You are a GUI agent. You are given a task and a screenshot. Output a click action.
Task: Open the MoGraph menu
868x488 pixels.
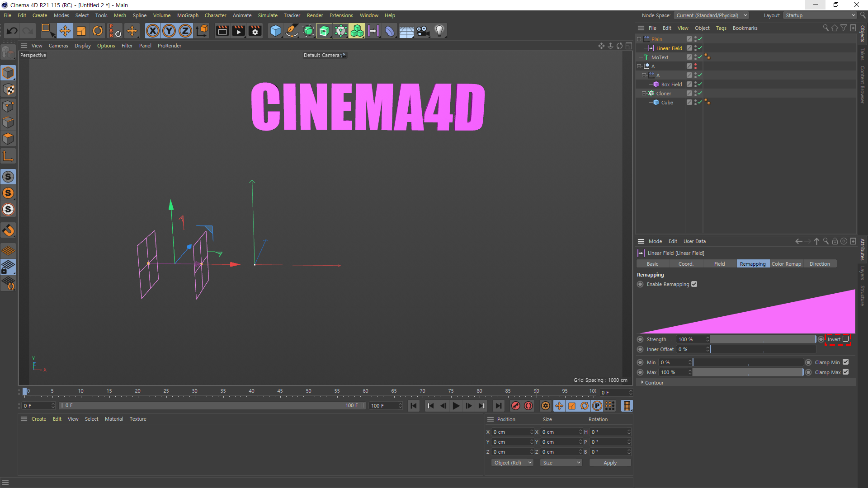coord(188,15)
